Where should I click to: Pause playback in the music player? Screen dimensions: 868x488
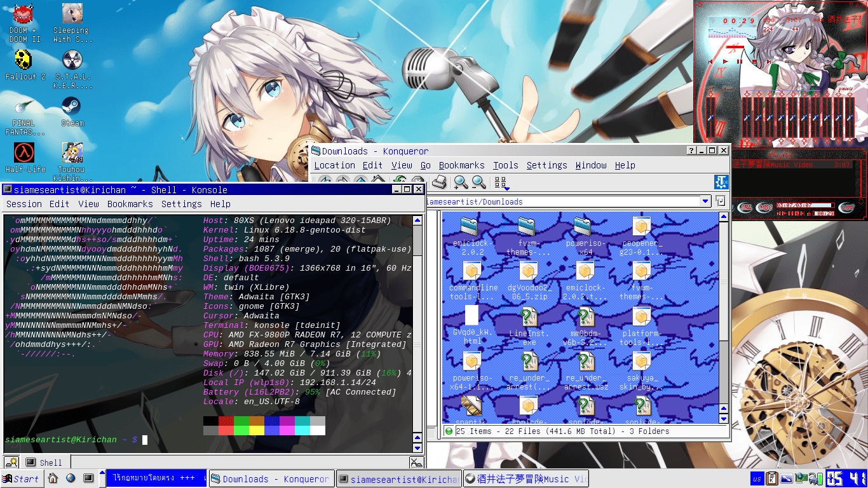pyautogui.click(x=740, y=62)
